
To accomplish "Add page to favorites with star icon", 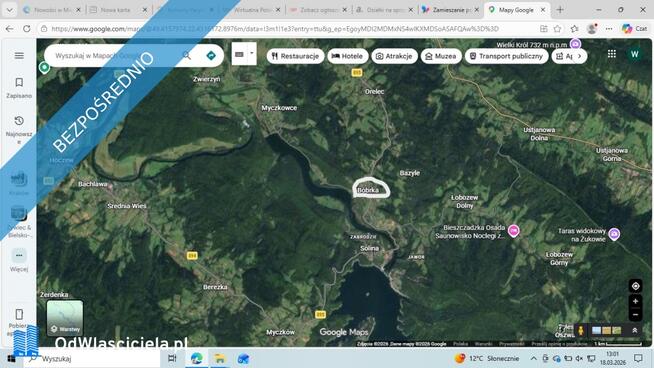I will point(557,29).
